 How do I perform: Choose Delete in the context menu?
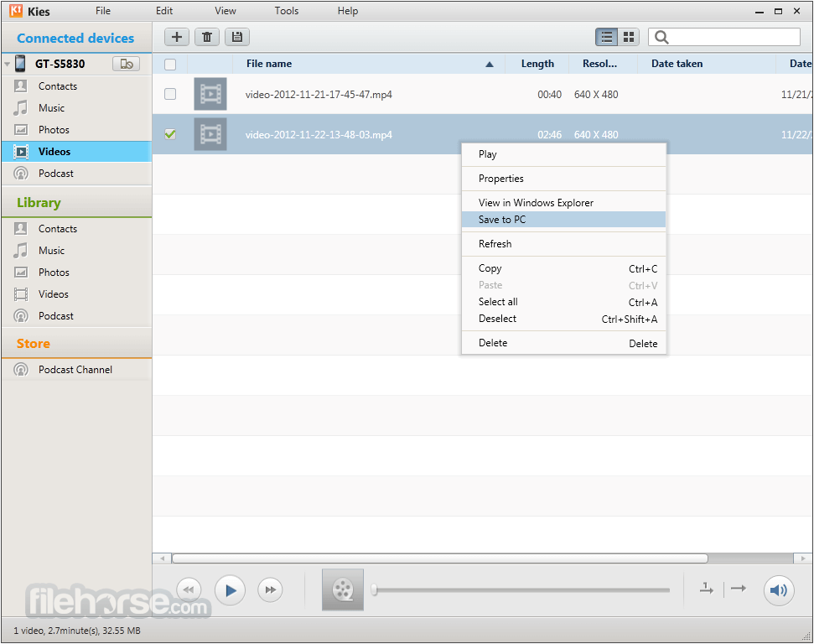tap(564, 343)
